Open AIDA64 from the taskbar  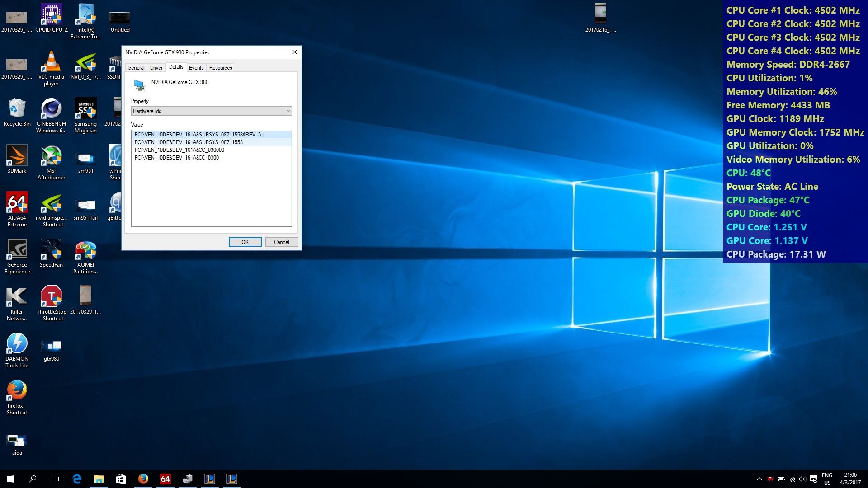pyautogui.click(x=165, y=479)
